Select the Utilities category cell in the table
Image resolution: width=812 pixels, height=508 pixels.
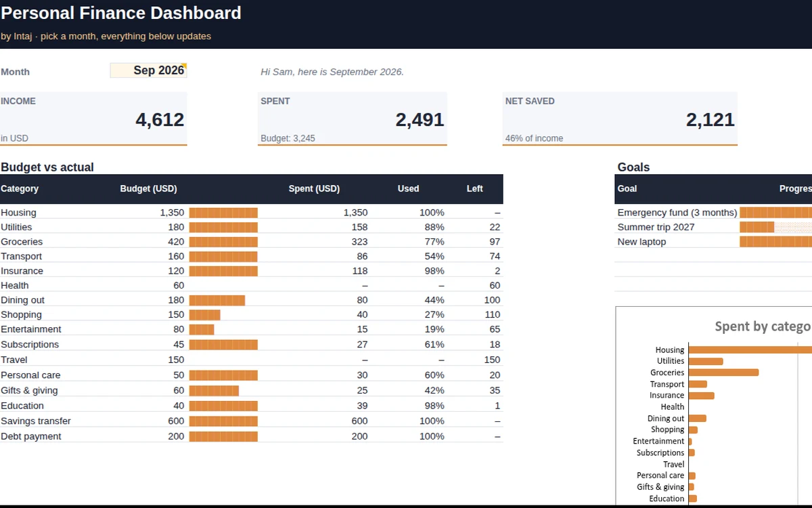point(16,227)
